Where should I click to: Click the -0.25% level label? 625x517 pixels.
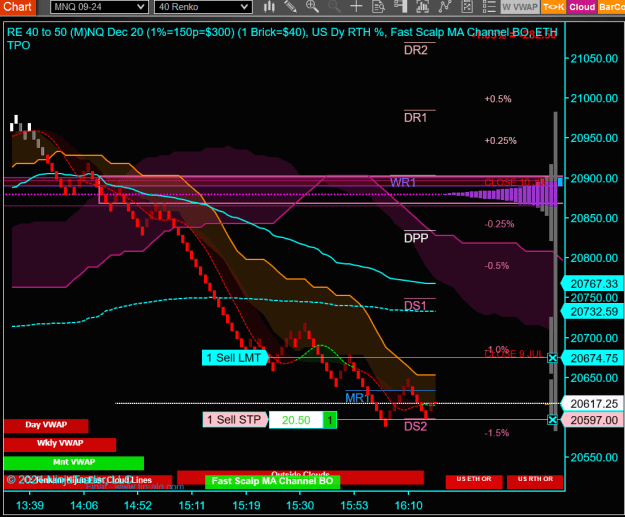(499, 224)
